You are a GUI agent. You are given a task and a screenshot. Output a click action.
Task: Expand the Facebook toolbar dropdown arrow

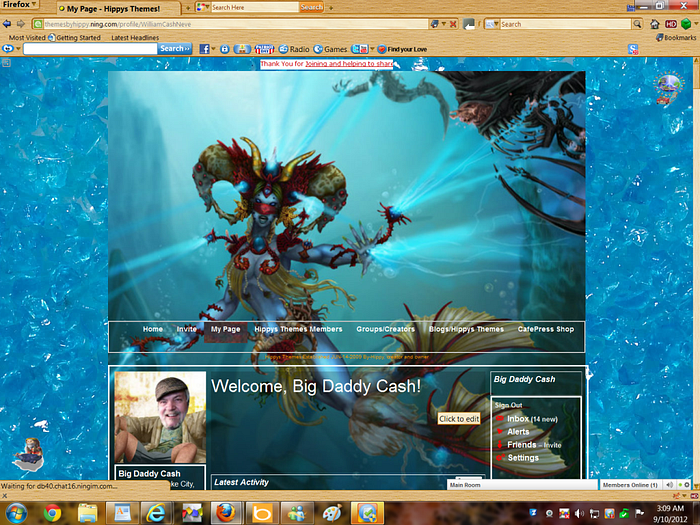214,48
